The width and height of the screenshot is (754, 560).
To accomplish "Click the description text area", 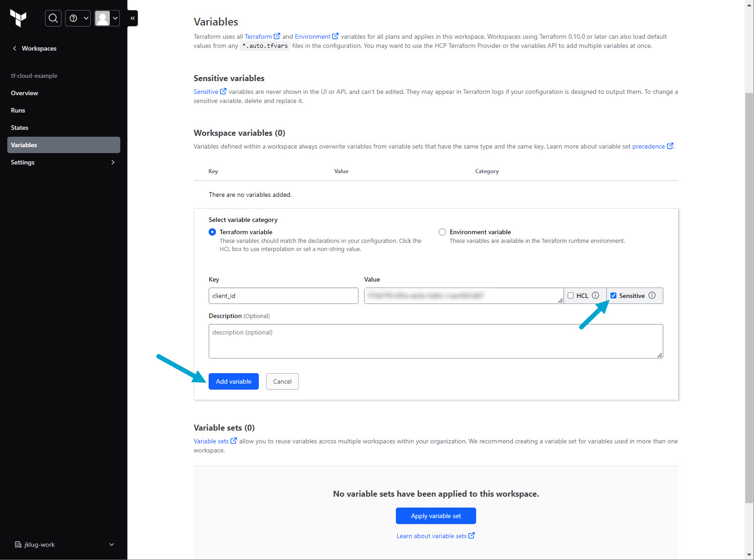I will click(436, 341).
